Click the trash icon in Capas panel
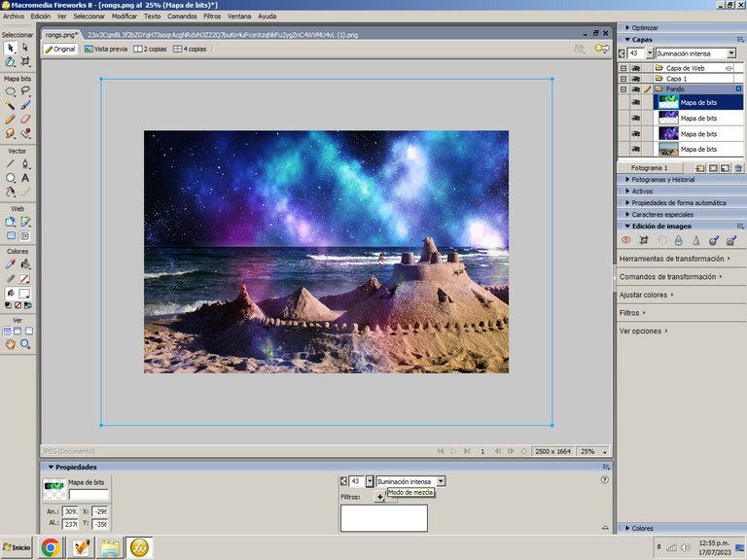Viewport: 747px width, 560px height. (x=738, y=168)
